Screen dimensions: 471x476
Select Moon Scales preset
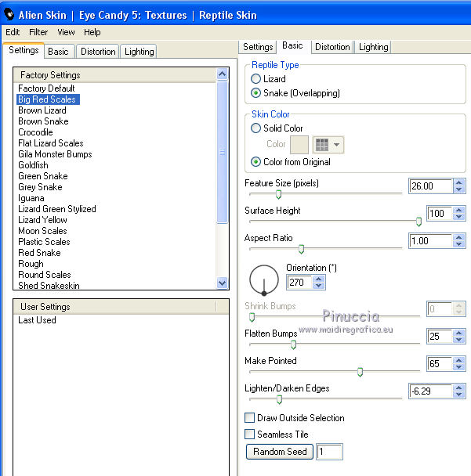pyautogui.click(x=42, y=231)
